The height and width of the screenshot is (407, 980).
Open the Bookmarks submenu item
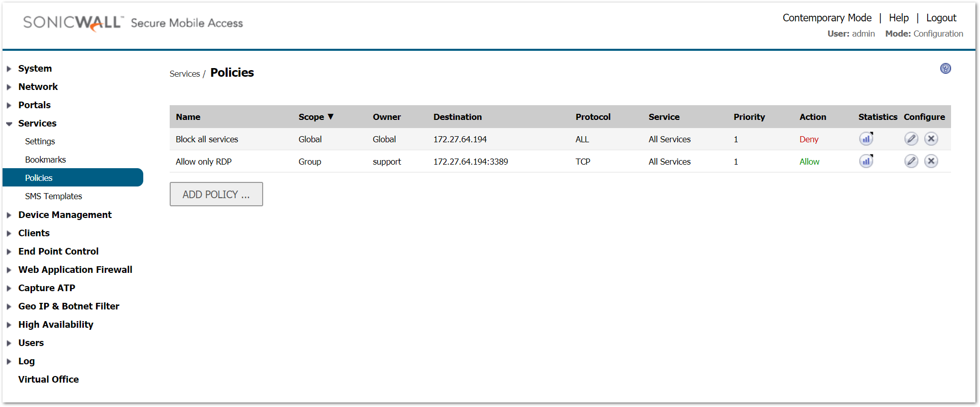(46, 160)
